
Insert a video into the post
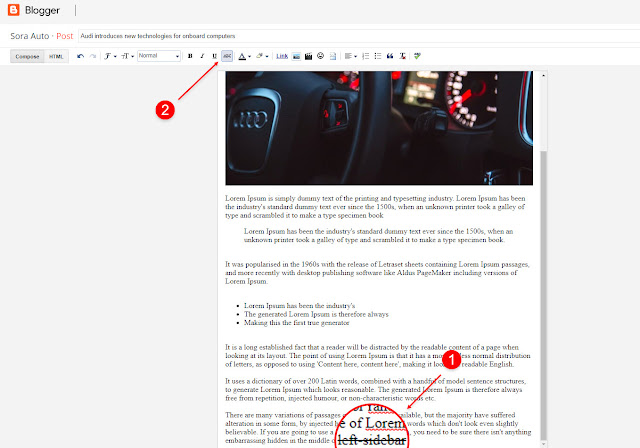tap(308, 56)
